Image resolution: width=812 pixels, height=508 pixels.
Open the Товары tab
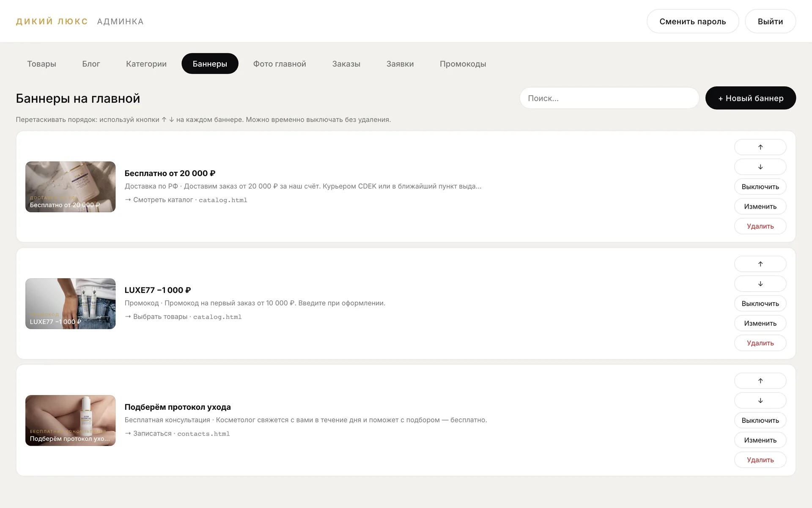(41, 63)
